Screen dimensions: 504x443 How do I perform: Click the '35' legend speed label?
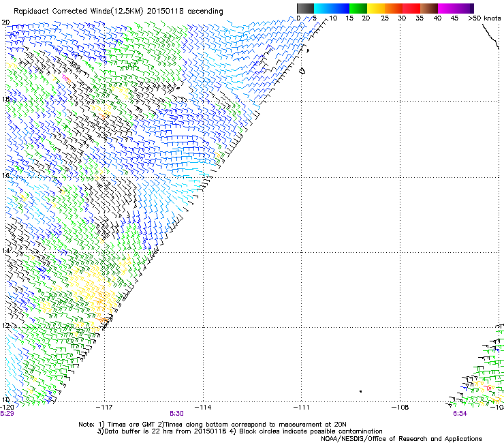(420, 18)
